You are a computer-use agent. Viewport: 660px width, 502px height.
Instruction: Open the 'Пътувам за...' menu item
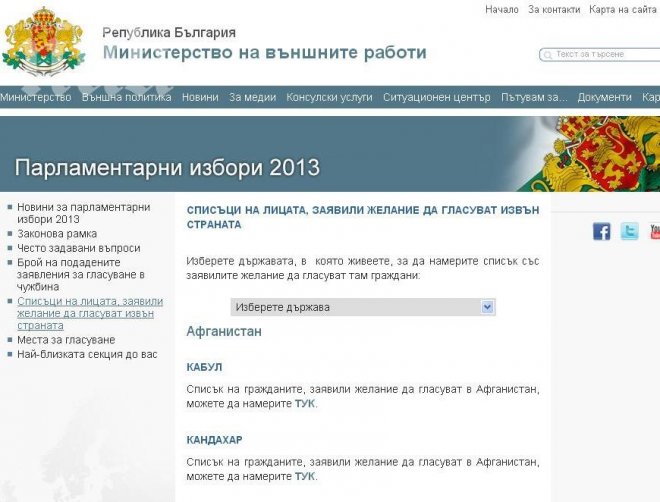pos(534,97)
